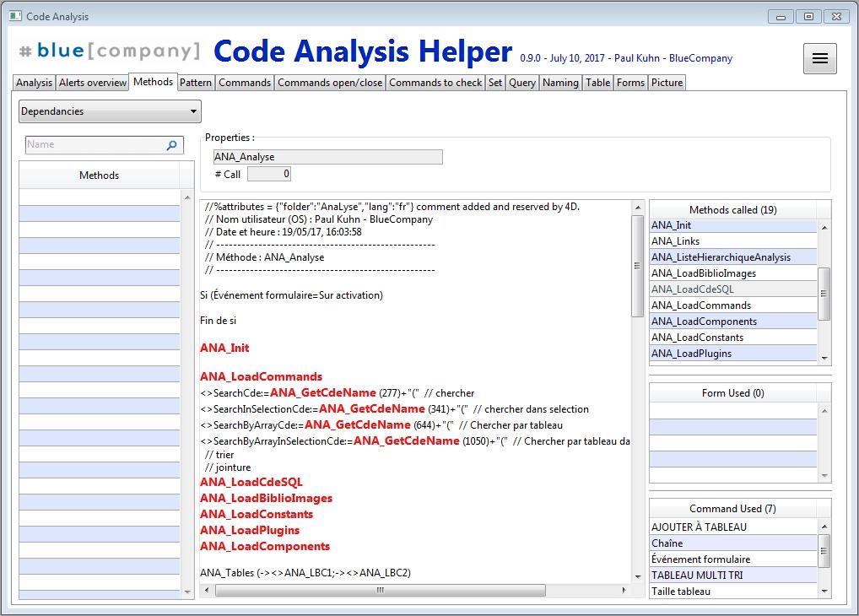Select ANA_ListeHierarchiqueAnalysis in Methods called
The width and height of the screenshot is (859, 616).
733,257
